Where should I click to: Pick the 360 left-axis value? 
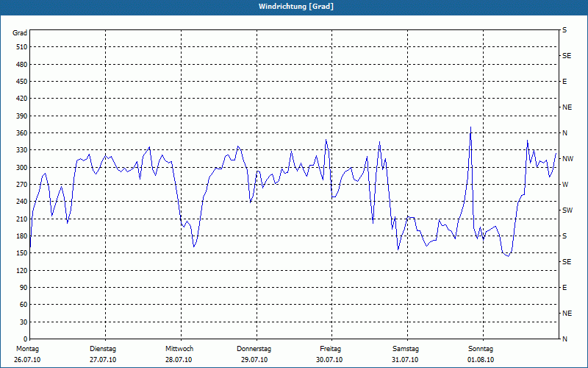(21, 133)
